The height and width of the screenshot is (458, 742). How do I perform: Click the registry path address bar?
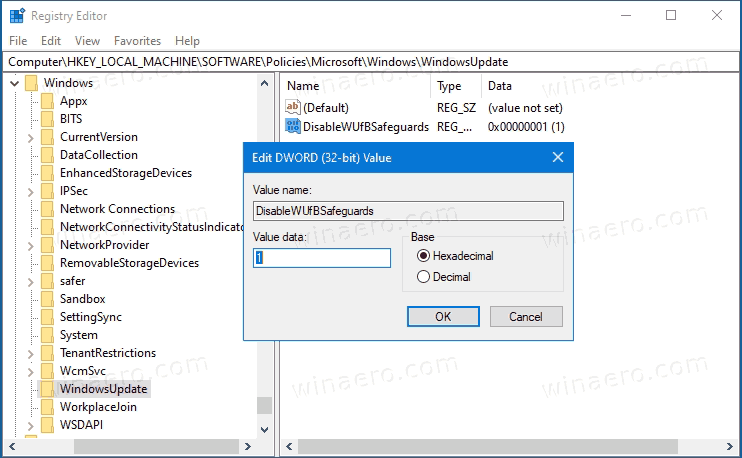coord(371,62)
